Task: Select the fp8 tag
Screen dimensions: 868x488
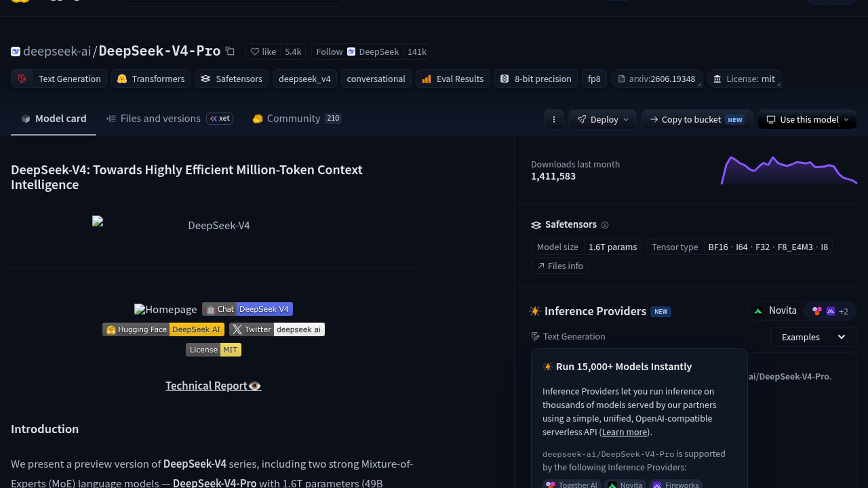Action: pos(594,79)
